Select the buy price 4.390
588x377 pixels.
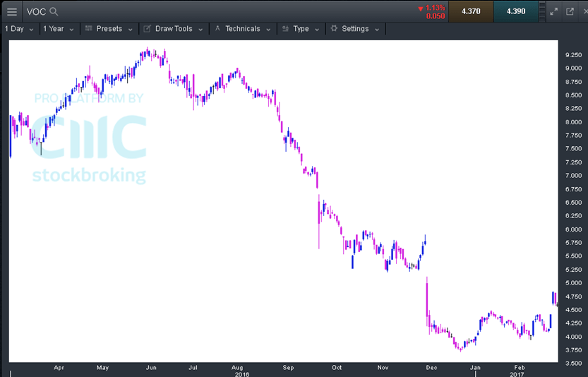515,11
